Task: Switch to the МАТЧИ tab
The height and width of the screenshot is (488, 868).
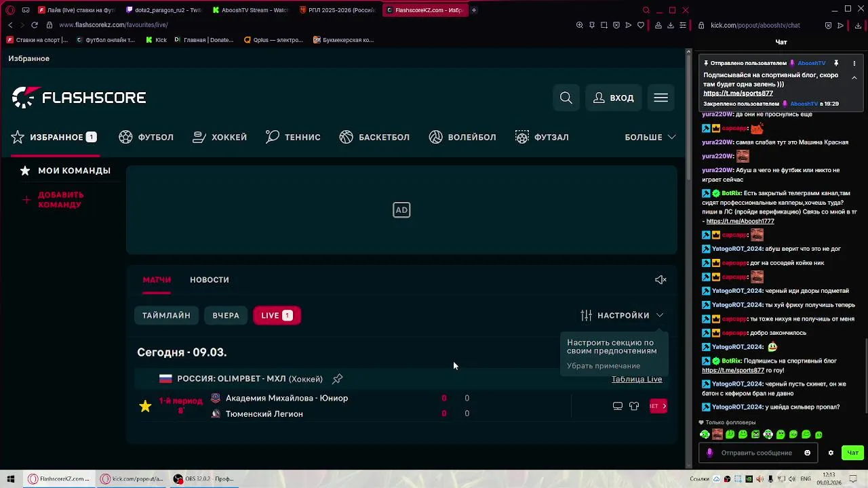Action: tap(157, 279)
